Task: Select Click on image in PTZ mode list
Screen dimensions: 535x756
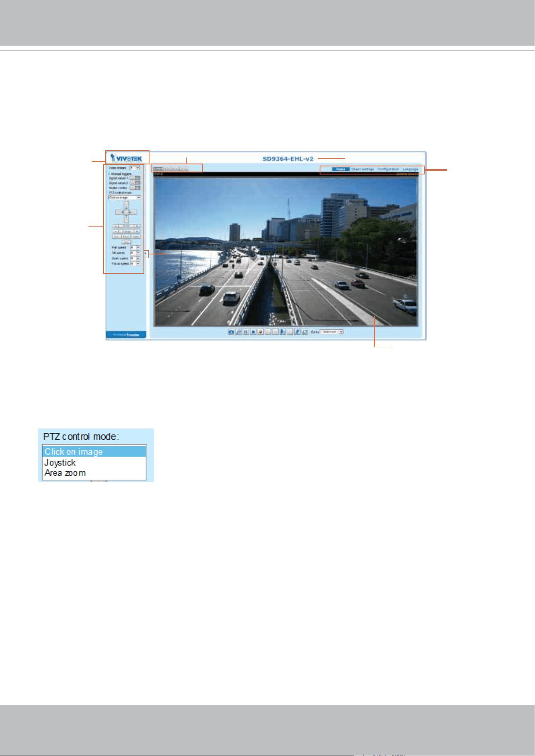Action: coord(94,451)
